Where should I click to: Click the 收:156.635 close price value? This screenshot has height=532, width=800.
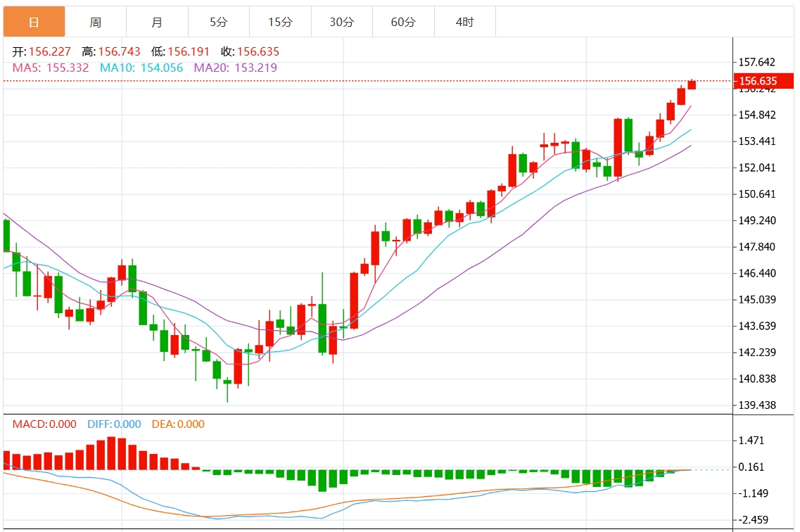click(x=250, y=51)
